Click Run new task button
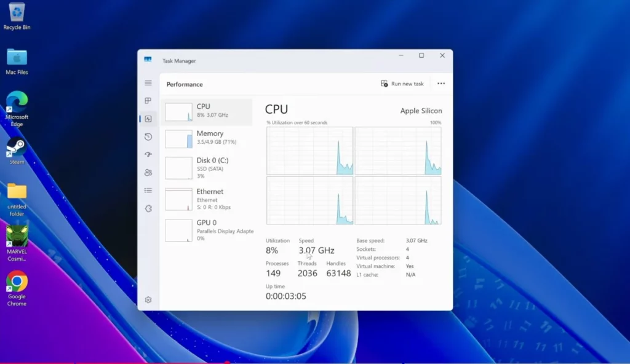 point(402,84)
